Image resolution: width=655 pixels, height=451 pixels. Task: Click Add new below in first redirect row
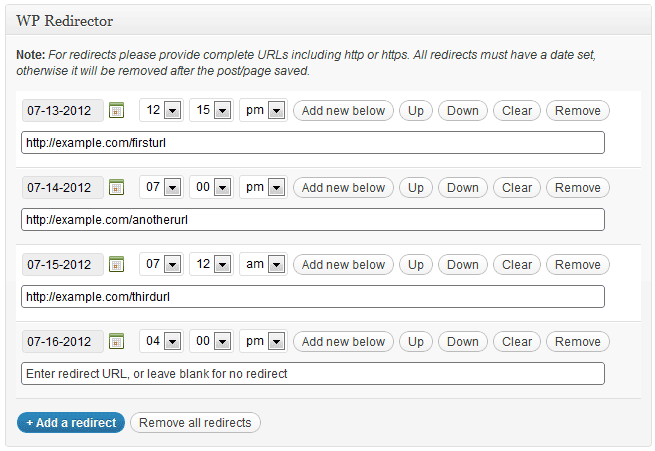pos(343,111)
